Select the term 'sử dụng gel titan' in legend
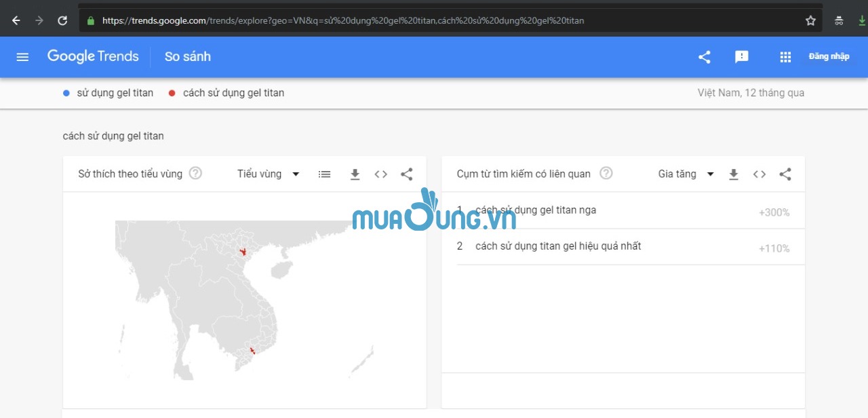 tap(115, 93)
